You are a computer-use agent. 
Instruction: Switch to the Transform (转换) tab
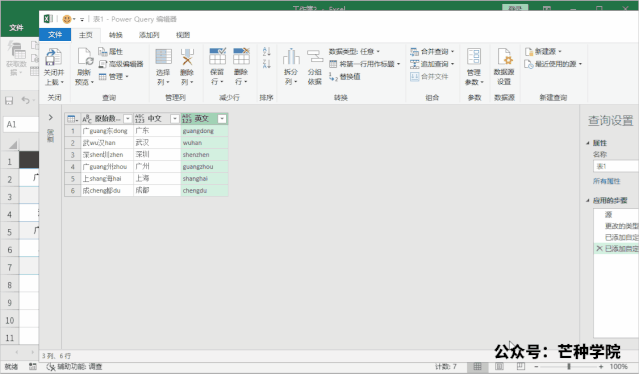pos(116,35)
